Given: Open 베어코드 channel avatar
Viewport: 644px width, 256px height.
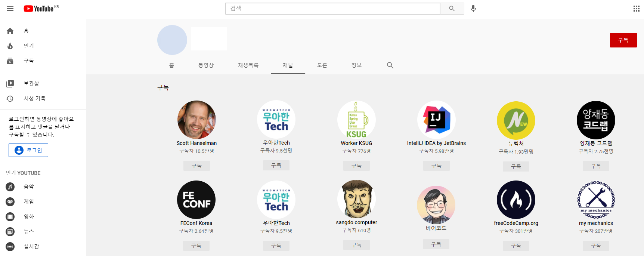Looking at the screenshot, I should click(436, 205).
